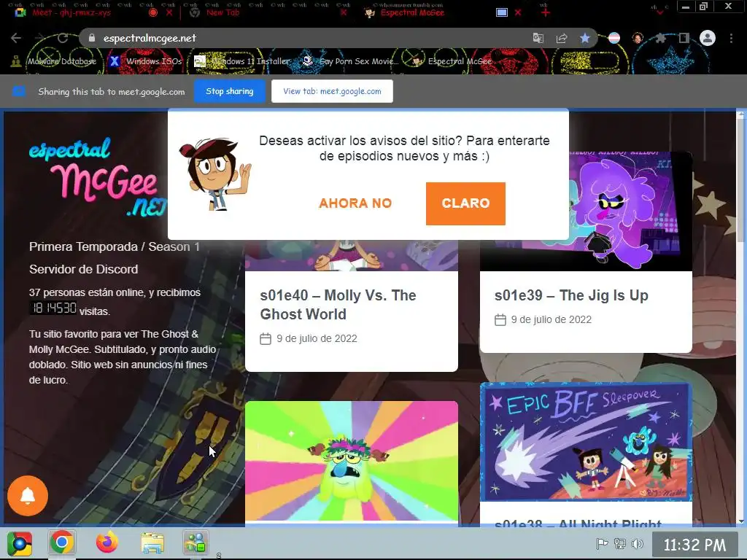This screenshot has width=747, height=560.
Task: Click the orange notification bell button
Action: (x=28, y=496)
